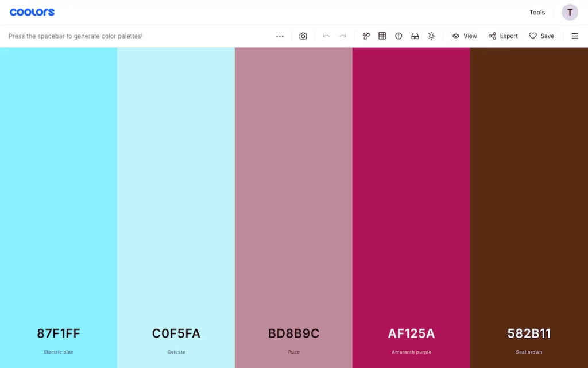The width and height of the screenshot is (588, 368).
Task: Click the Electric blue color name
Action: click(x=59, y=352)
